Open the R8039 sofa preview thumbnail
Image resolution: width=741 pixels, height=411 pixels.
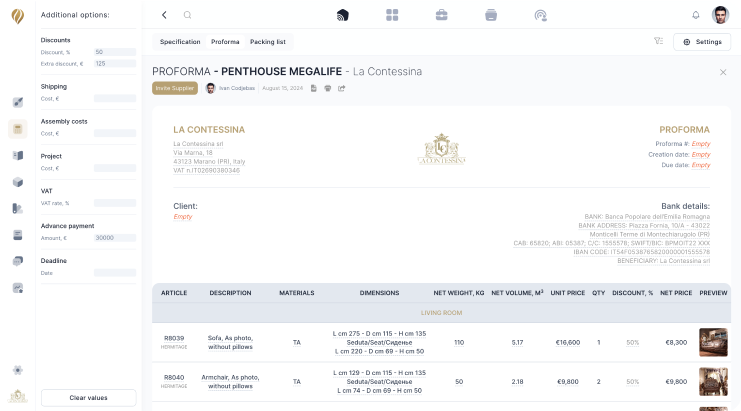click(x=713, y=342)
